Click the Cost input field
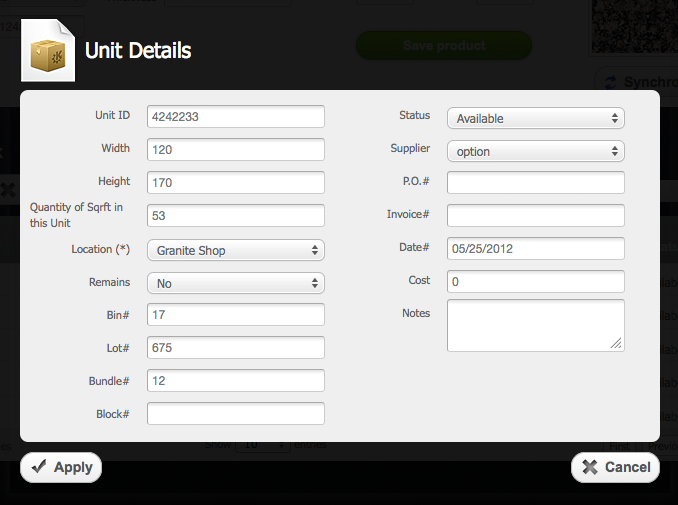Viewport: 678px width, 505px height. click(x=535, y=282)
